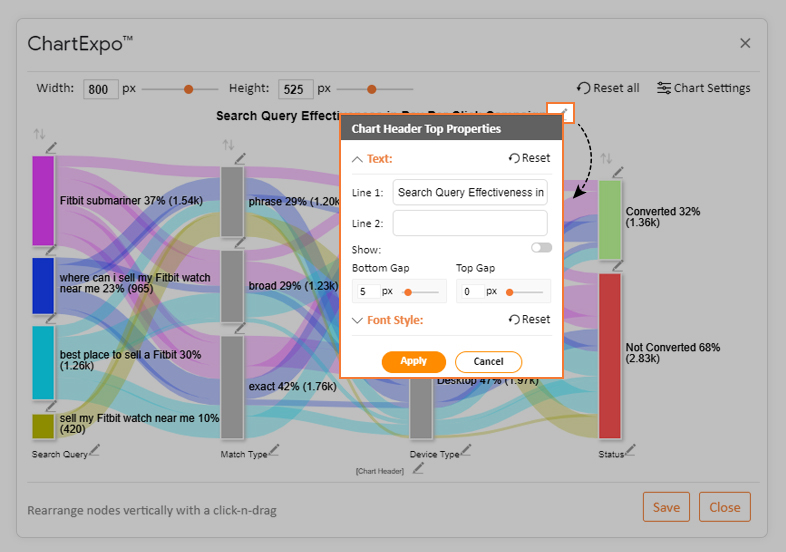The width and height of the screenshot is (786, 552).
Task: Click the Bottom Gap value field
Action: coord(368,291)
